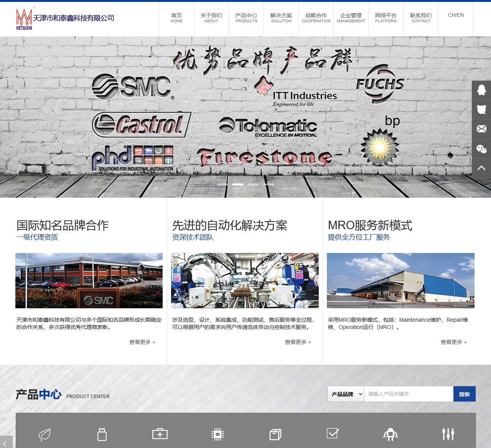Open the blue warehouse factory photo
491x448 pixels.
[400, 281]
